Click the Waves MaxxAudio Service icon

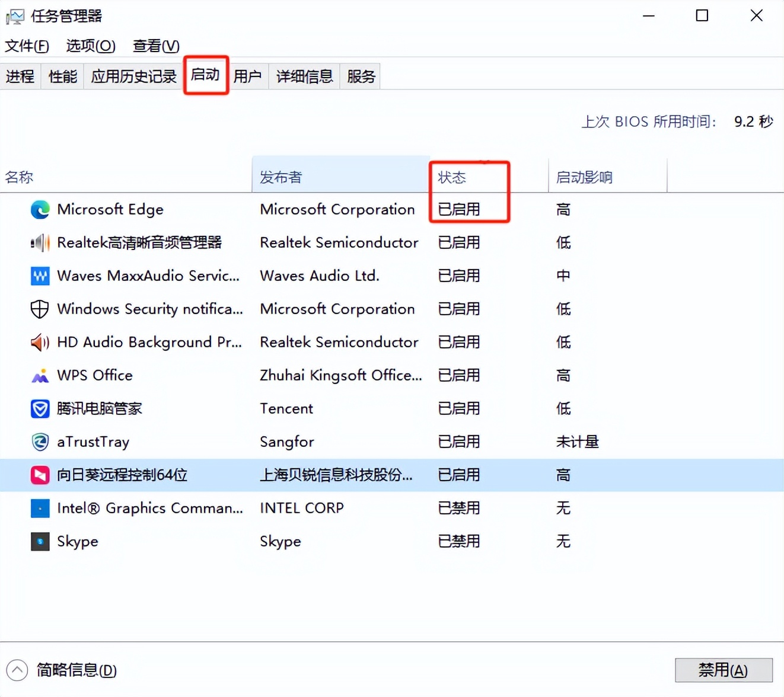pyautogui.click(x=40, y=276)
